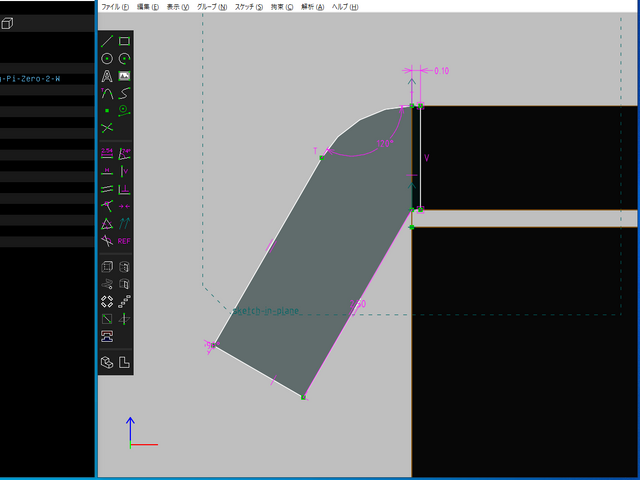Select the TrueType text tool
This screenshot has width=640, height=480.
point(107,76)
